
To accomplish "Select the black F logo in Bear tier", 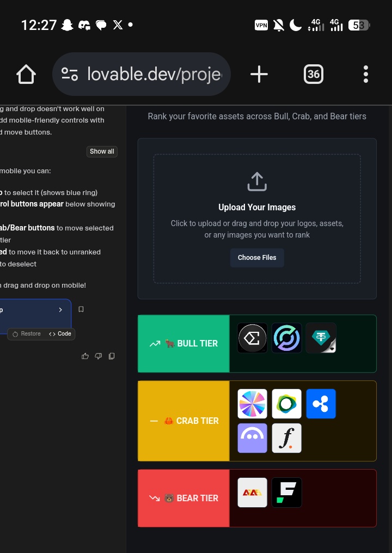I will [286, 493].
